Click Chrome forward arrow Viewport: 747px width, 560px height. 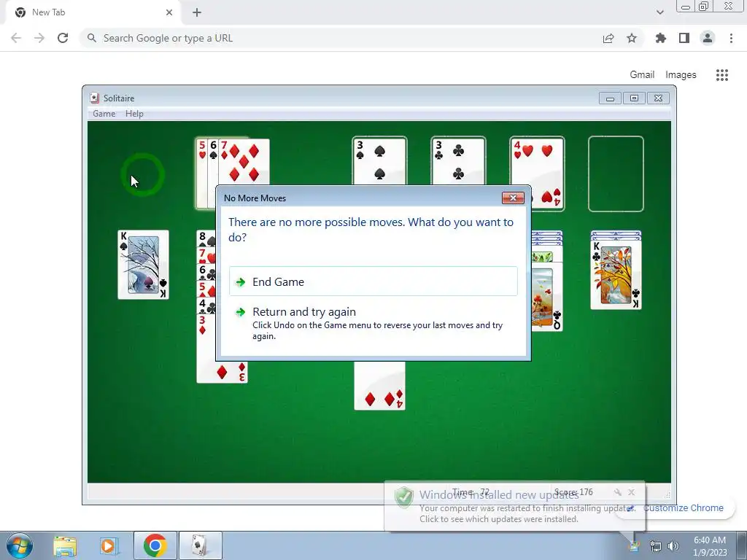click(39, 38)
